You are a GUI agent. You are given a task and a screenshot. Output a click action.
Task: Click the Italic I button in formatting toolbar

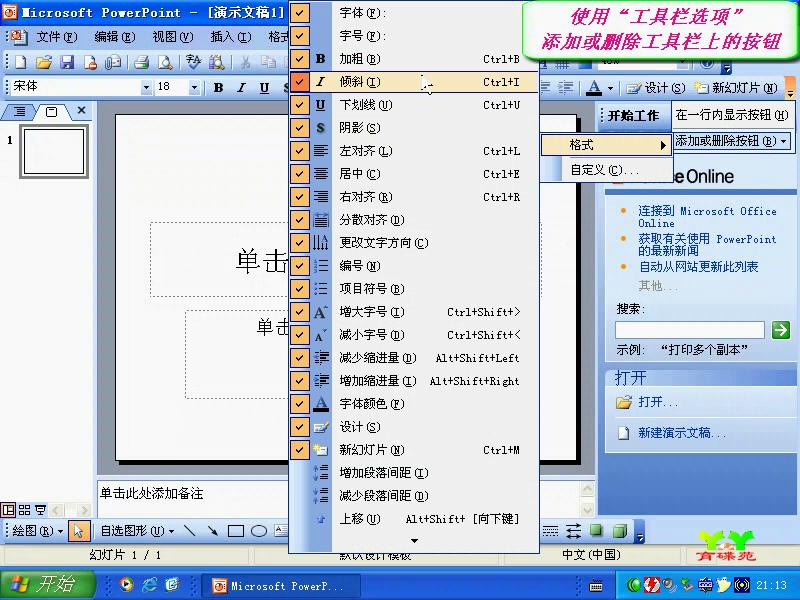tap(241, 88)
